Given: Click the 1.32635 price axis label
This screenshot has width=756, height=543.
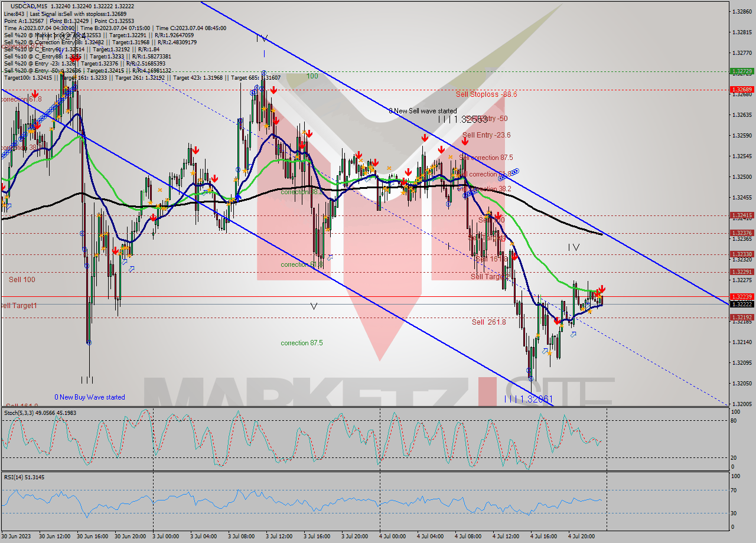Looking at the screenshot, I should tap(741, 115).
